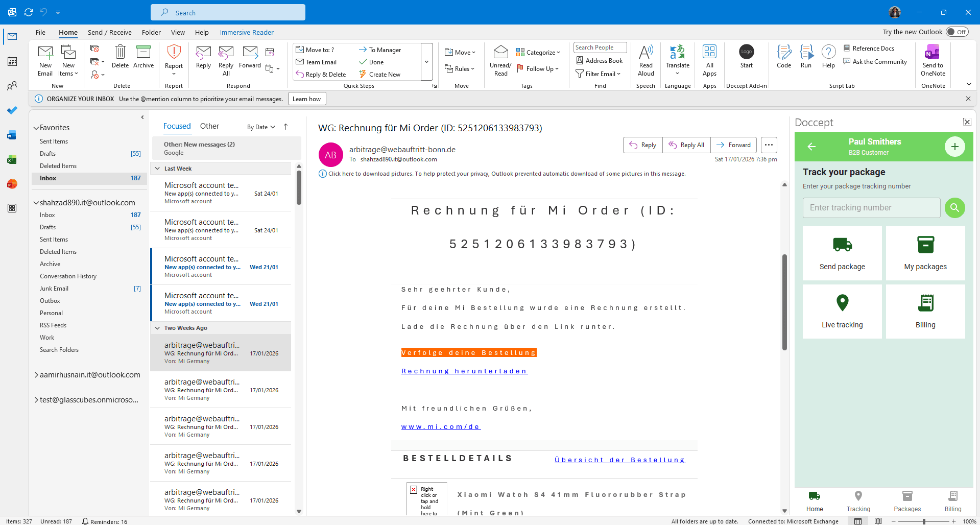
Task: Open the File menu
Action: (x=40, y=32)
